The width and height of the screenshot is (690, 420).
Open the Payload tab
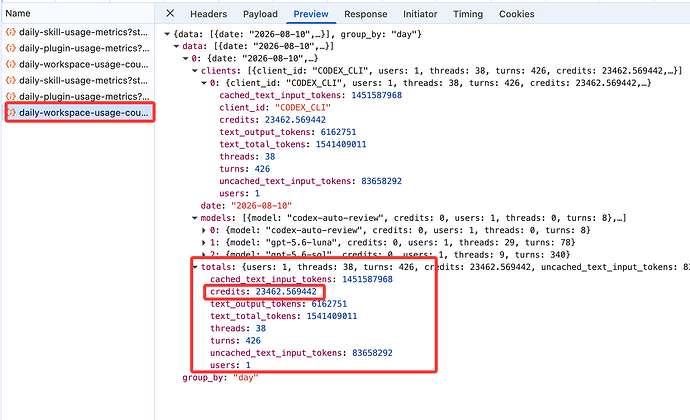pos(260,14)
